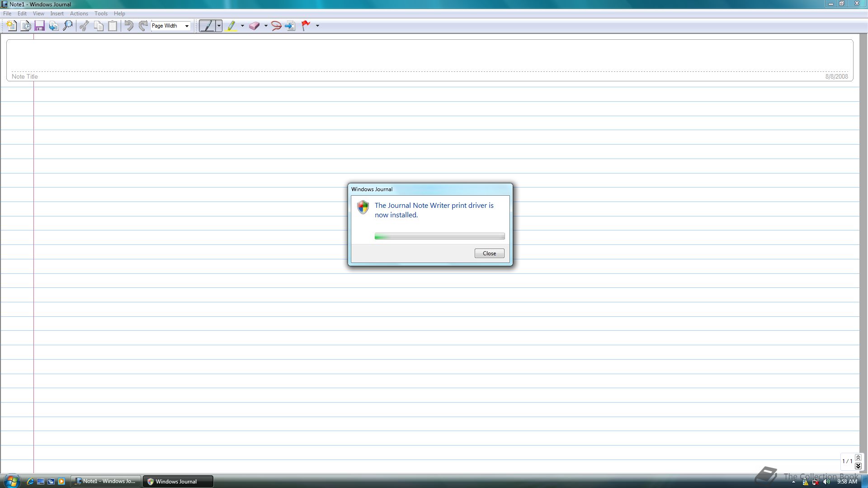Viewport: 868px width, 488px height.
Task: Create a new note with toolbar icon
Action: pyautogui.click(x=11, y=26)
